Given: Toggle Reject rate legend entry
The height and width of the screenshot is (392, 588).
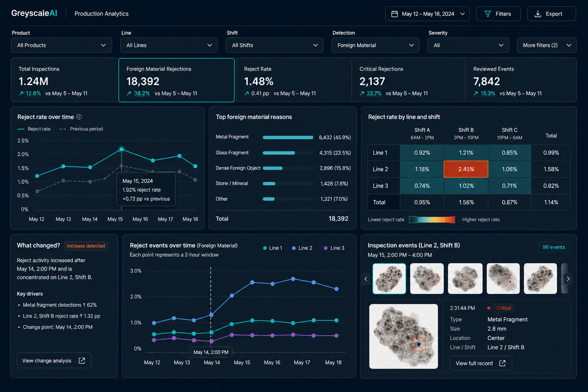Looking at the screenshot, I should click(34, 129).
